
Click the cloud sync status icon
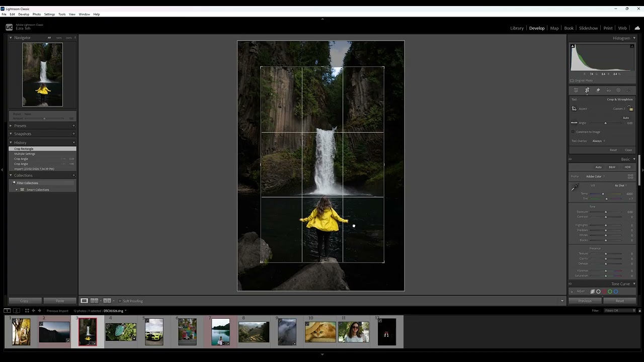coord(637,28)
